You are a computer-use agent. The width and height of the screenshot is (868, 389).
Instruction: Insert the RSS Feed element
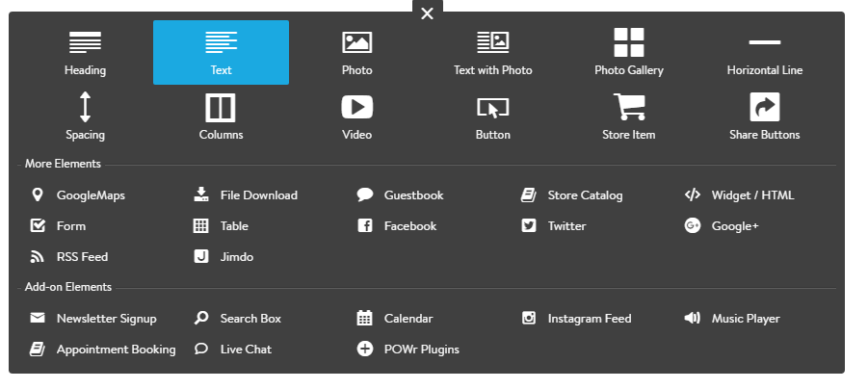coord(69,257)
